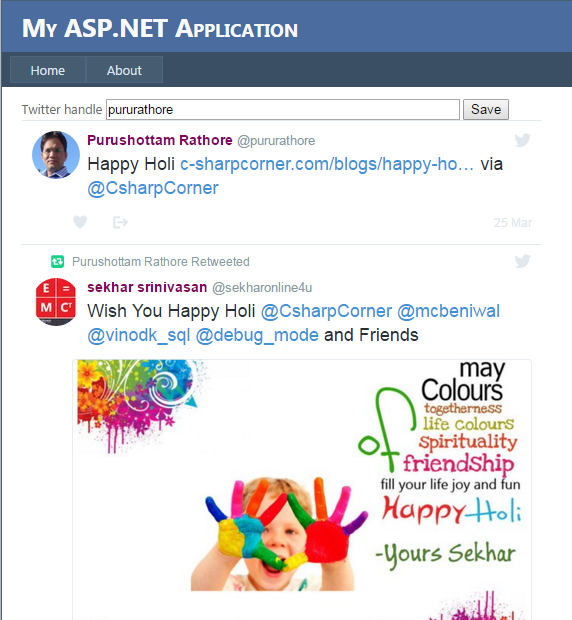The height and width of the screenshot is (620, 572).
Task: Open the c-sharpcorner.com blog link
Action: coord(327,164)
